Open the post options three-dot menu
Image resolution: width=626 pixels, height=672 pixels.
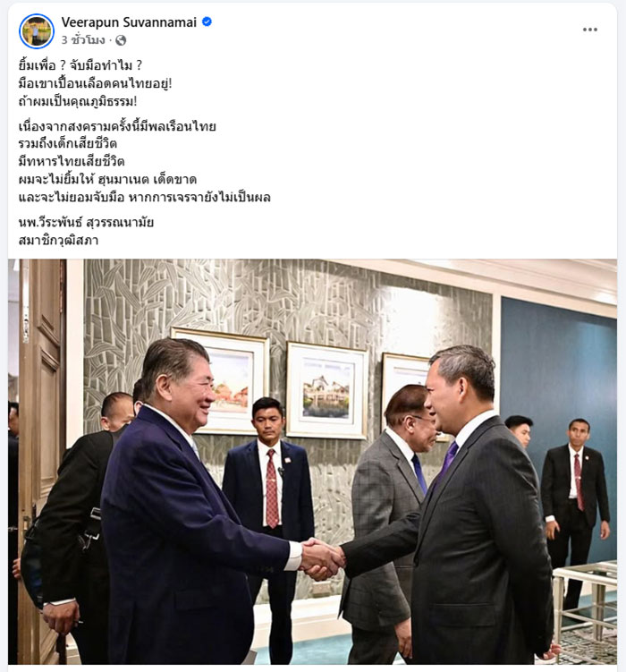(589, 30)
